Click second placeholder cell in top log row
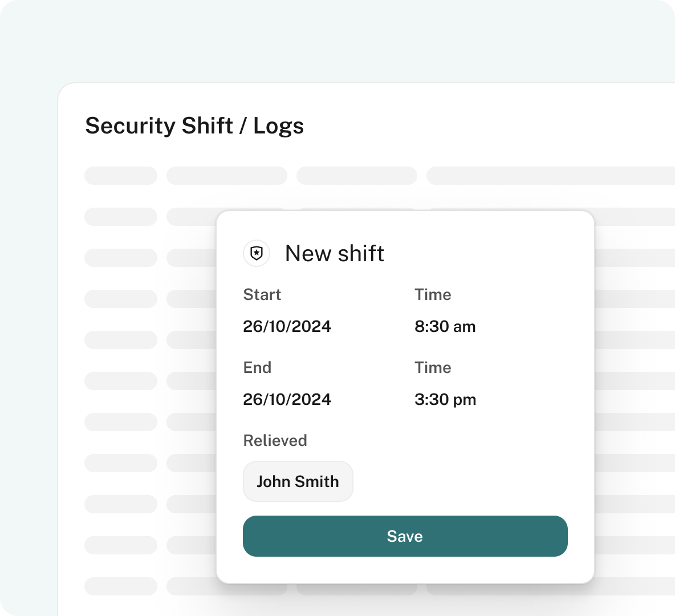675x616 pixels. [227, 176]
